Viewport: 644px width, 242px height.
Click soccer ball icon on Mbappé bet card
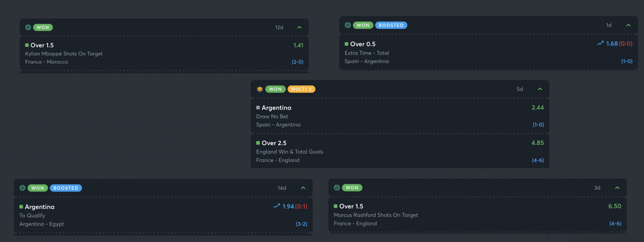point(28,27)
